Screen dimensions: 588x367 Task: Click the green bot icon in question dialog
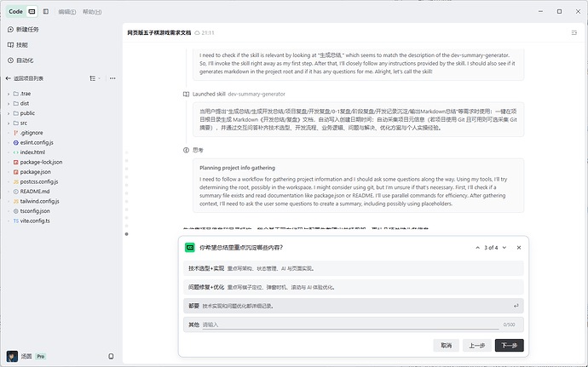(190, 248)
